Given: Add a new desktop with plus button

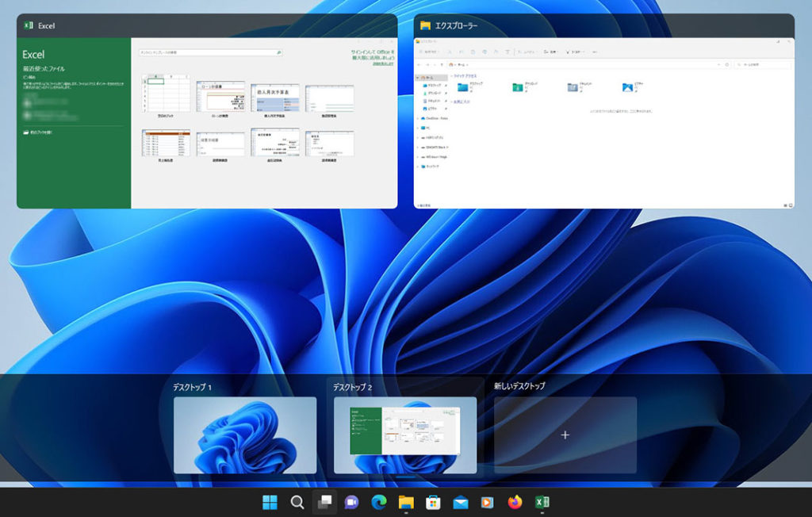Looking at the screenshot, I should point(565,435).
